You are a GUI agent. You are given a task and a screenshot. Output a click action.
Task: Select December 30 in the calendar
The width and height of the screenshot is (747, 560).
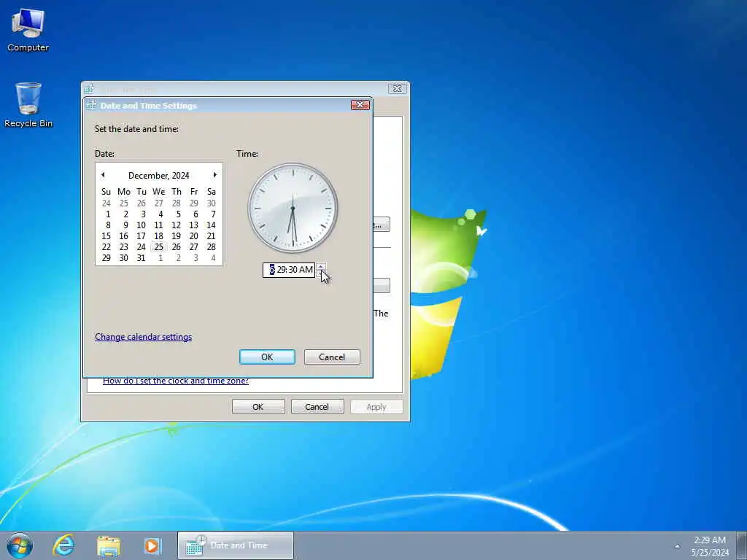point(124,258)
